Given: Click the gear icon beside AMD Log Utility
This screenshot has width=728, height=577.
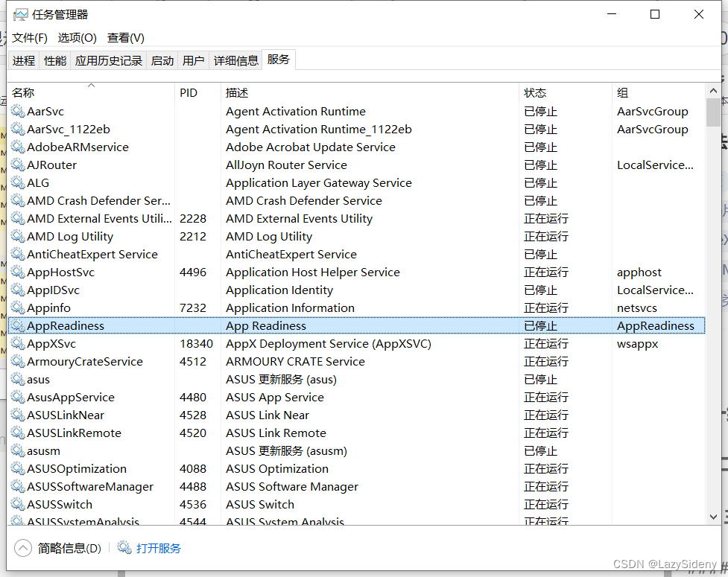Looking at the screenshot, I should [x=18, y=236].
